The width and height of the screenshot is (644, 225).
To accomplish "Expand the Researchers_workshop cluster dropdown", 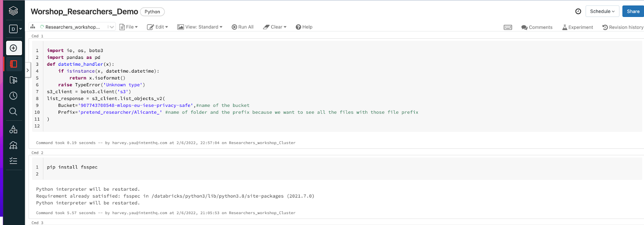I will pyautogui.click(x=111, y=27).
